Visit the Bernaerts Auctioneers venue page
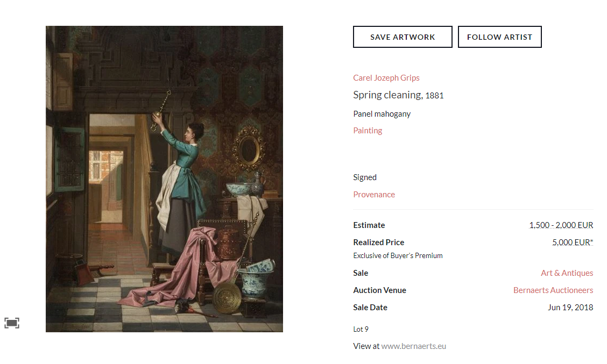Screen dimensions: 607x364 pos(553,290)
